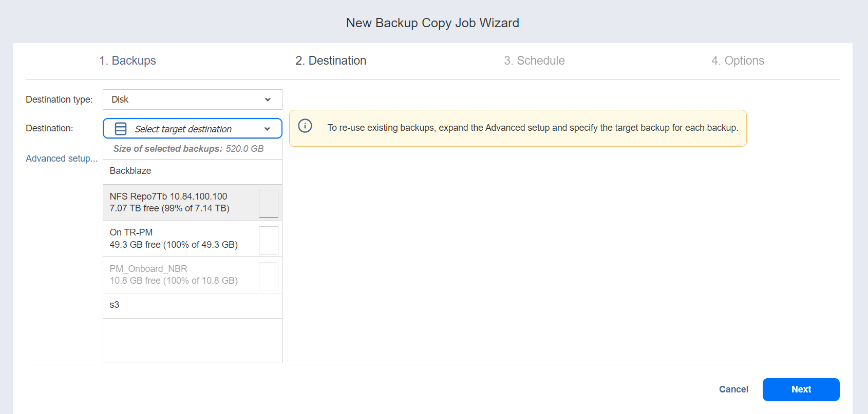Expand the Advanced setup link
Viewport: 868px width, 414px height.
tap(62, 159)
